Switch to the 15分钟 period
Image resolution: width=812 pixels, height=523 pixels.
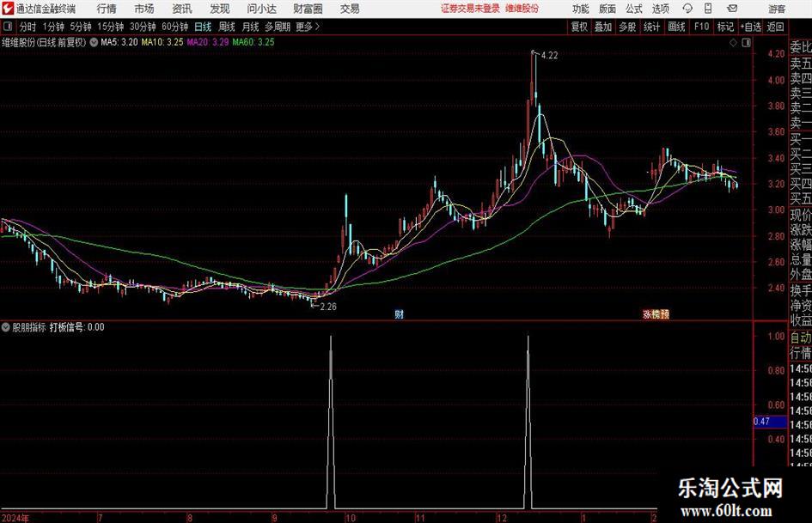pos(111,27)
